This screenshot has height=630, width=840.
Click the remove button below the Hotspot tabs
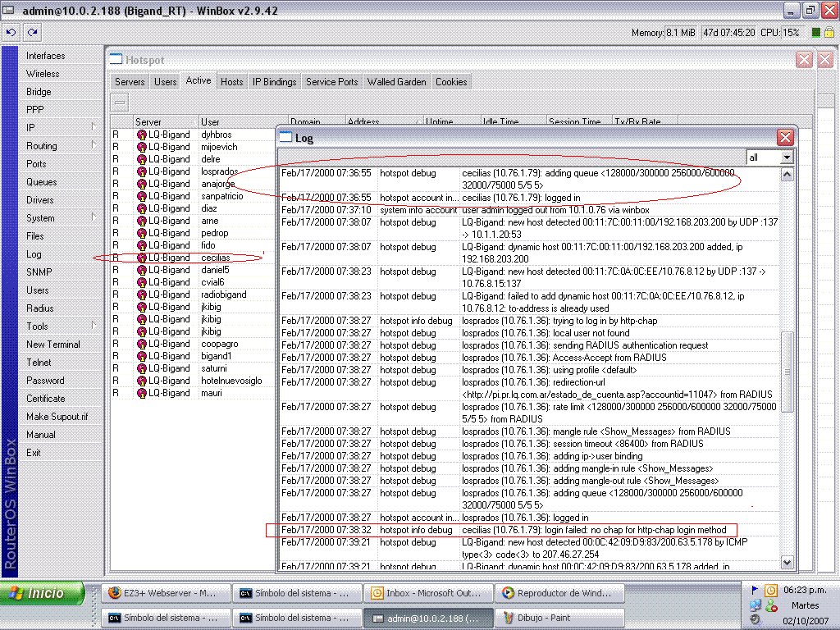coord(119,102)
